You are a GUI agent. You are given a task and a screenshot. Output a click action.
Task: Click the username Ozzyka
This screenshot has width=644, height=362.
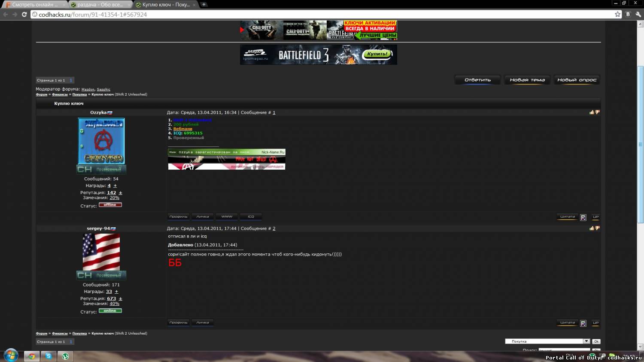(98, 113)
